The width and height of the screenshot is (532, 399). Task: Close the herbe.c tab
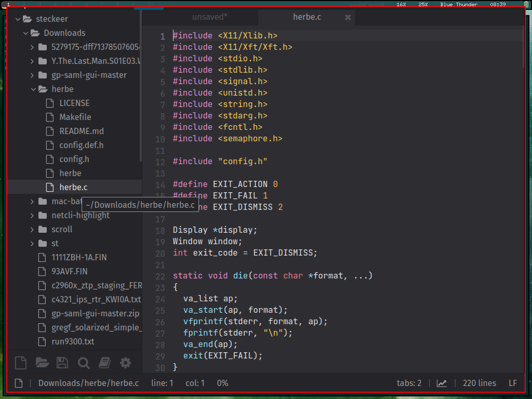pos(348,17)
